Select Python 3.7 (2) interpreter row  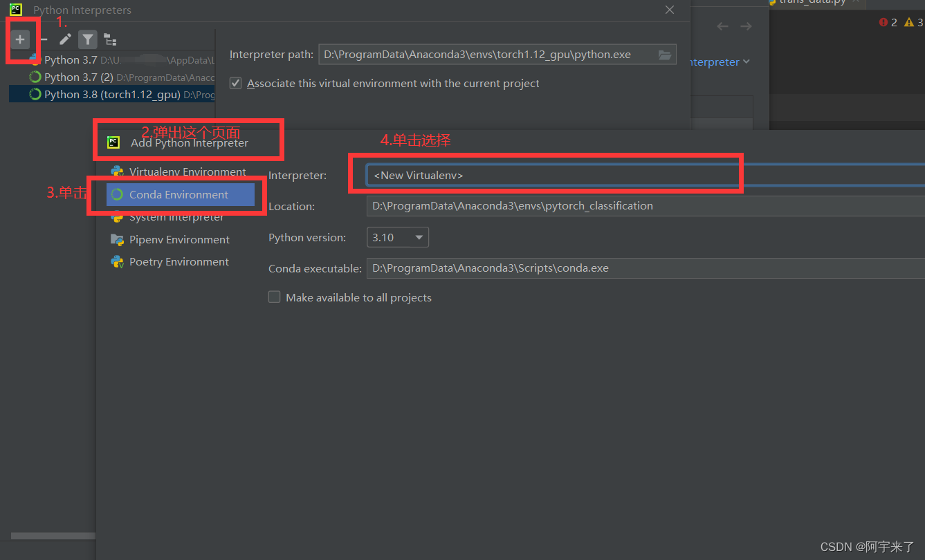pyautogui.click(x=112, y=77)
